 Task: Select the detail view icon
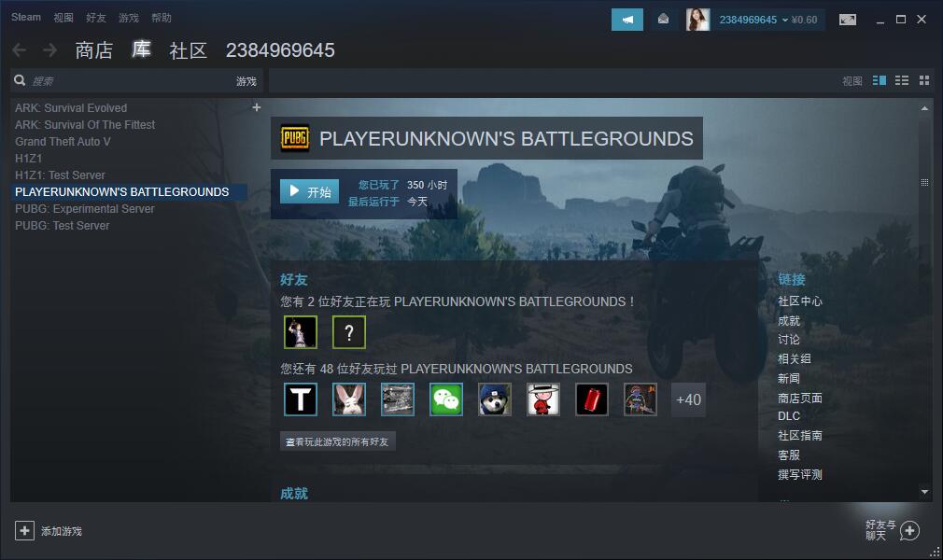point(880,80)
